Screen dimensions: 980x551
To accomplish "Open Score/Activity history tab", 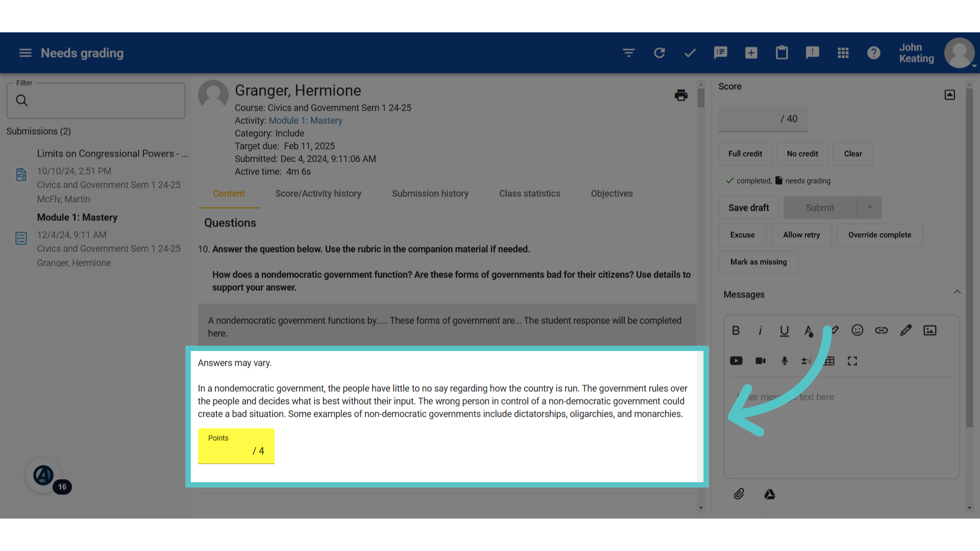I will [318, 194].
